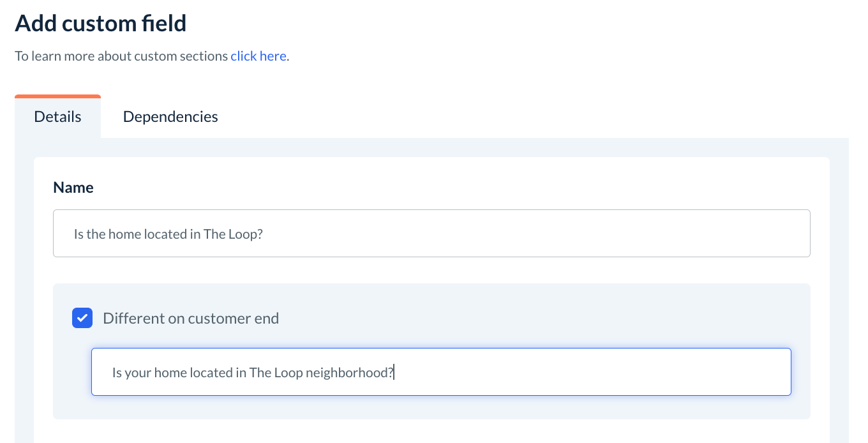Switch to the Dependencies tab

point(170,117)
